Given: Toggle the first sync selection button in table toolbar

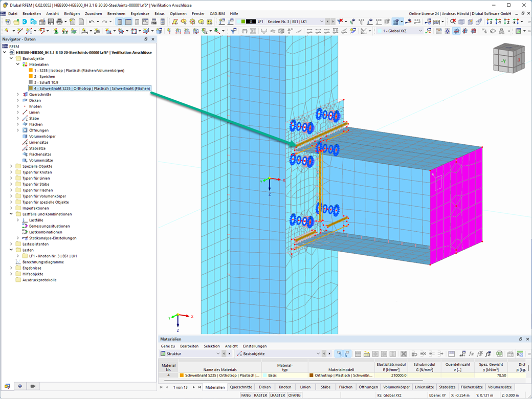Looking at the screenshot, I should click(339, 354).
